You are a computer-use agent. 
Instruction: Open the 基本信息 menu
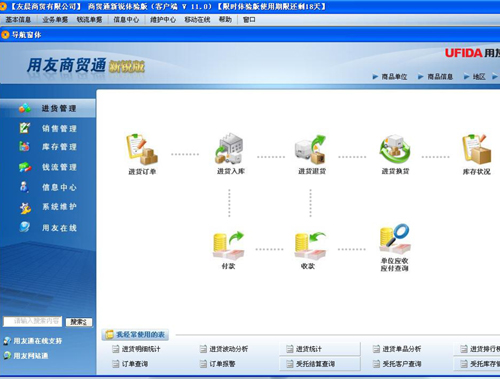click(18, 20)
